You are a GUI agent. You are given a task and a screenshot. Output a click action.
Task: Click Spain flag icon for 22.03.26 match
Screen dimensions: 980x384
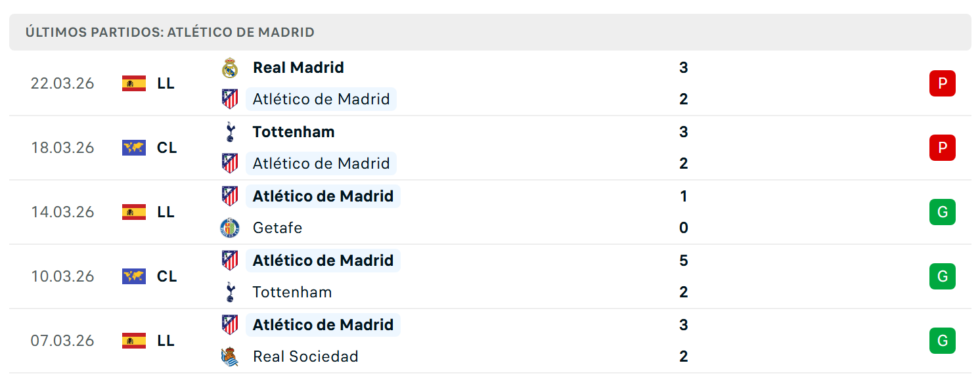134,83
